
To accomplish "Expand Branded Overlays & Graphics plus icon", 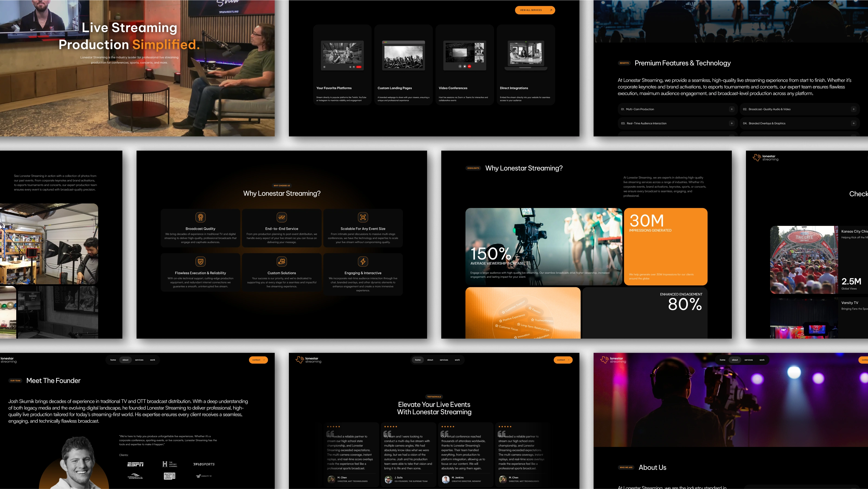I will (x=854, y=124).
